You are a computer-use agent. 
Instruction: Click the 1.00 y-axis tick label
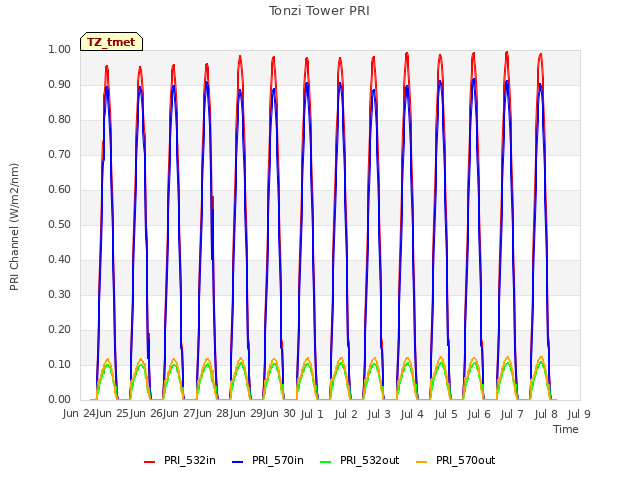[59, 49]
